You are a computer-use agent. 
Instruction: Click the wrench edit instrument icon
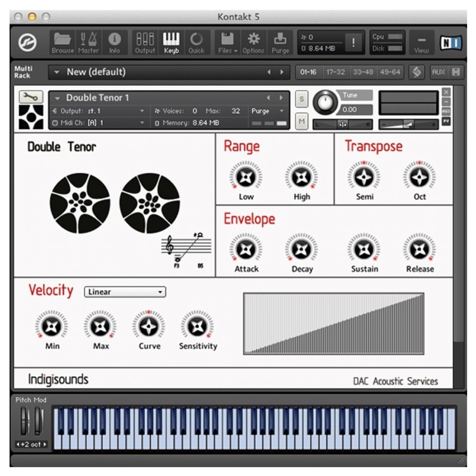tap(31, 97)
